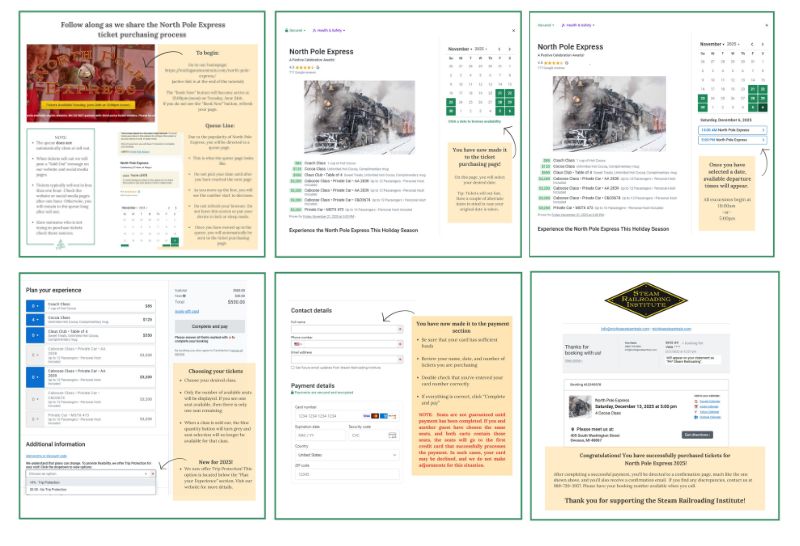800x546 pixels.
Task: Open Claus Club Table of 4 quantity selector
Action: 35,335
